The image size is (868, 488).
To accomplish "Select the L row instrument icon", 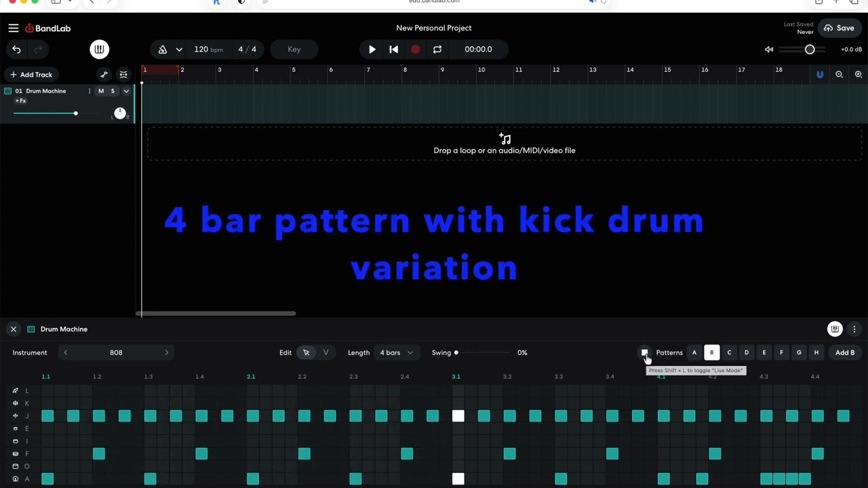I will tap(16, 390).
